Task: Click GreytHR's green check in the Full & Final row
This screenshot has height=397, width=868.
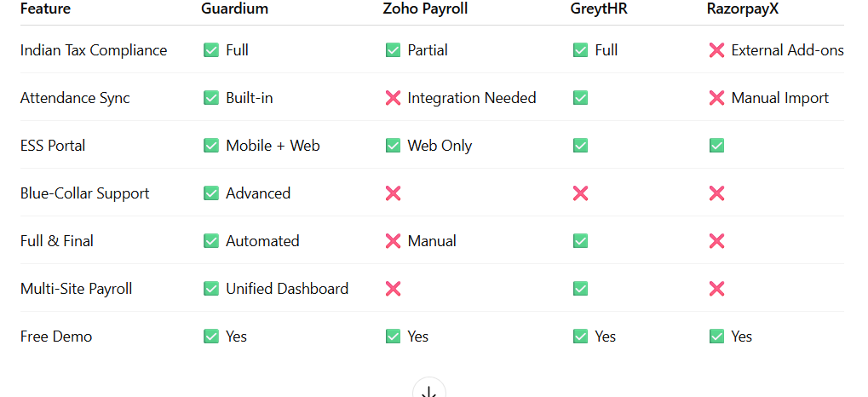Action: 580,241
